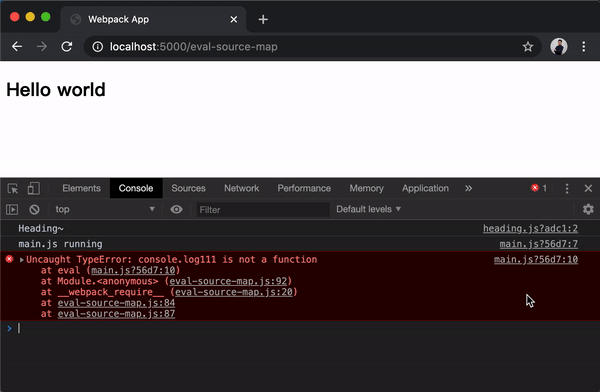600x392 pixels.
Task: Switch to the Network panel
Action: pos(241,188)
